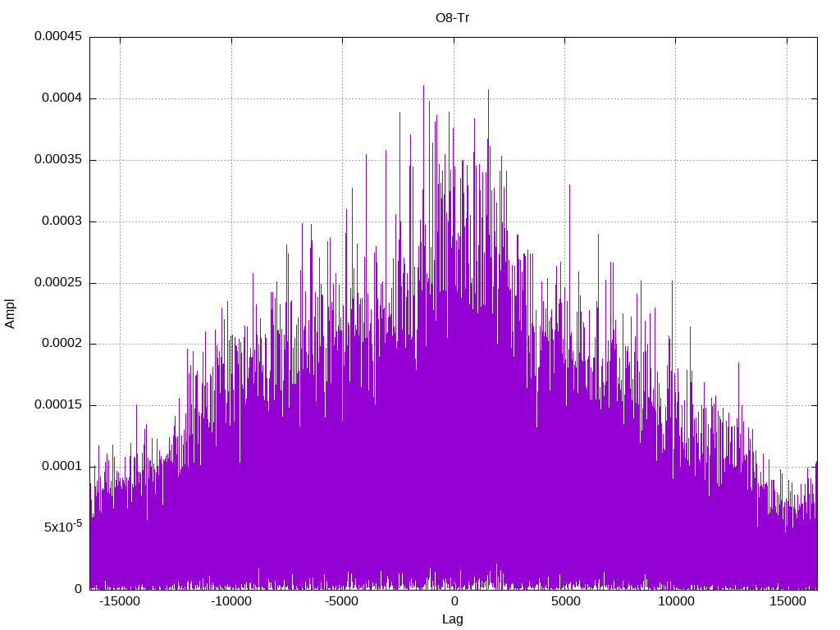The height and width of the screenshot is (630, 840).
Task: Click the -15000 x-axis tick label
Action: click(120, 601)
